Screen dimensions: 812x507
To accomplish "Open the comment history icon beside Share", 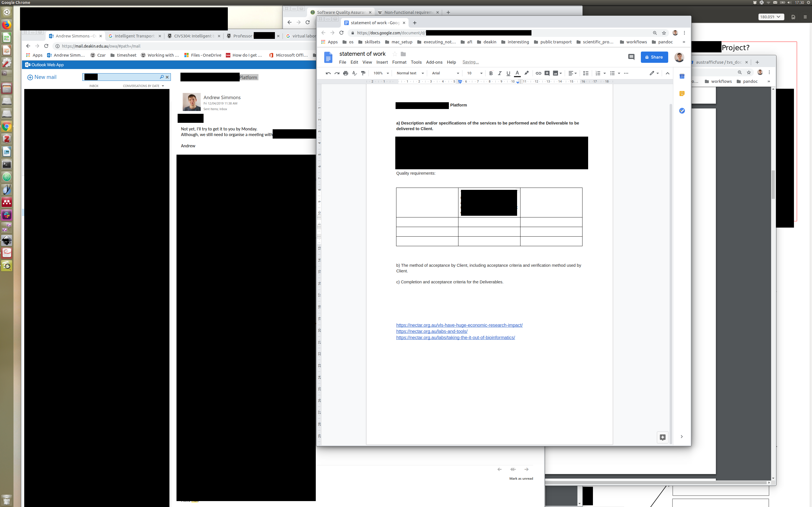I will (x=631, y=57).
